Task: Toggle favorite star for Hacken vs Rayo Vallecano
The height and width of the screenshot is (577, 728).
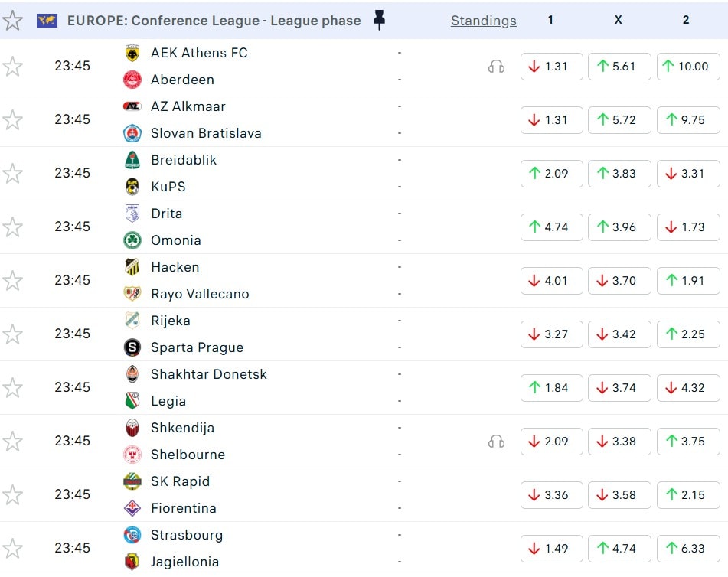Action: pos(12,281)
